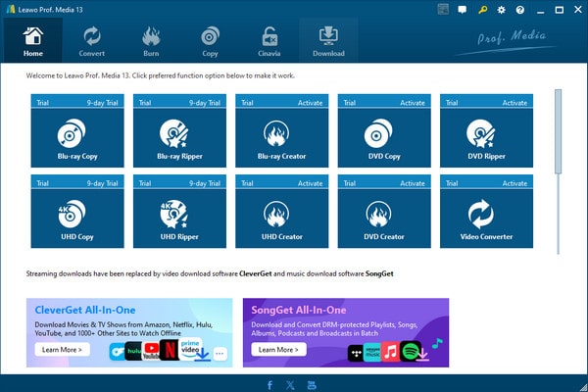The width and height of the screenshot is (588, 392).
Task: Click the Spotify logo in SongGet banner
Action: click(410, 352)
